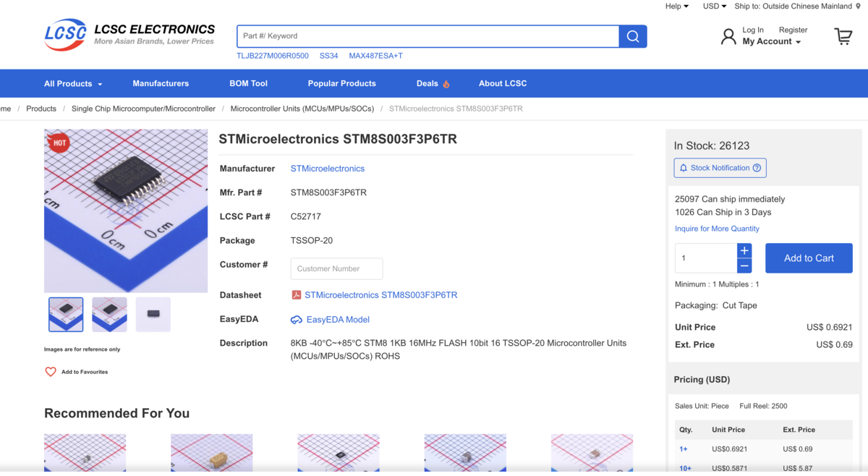Expand the All Products menu

pos(73,84)
